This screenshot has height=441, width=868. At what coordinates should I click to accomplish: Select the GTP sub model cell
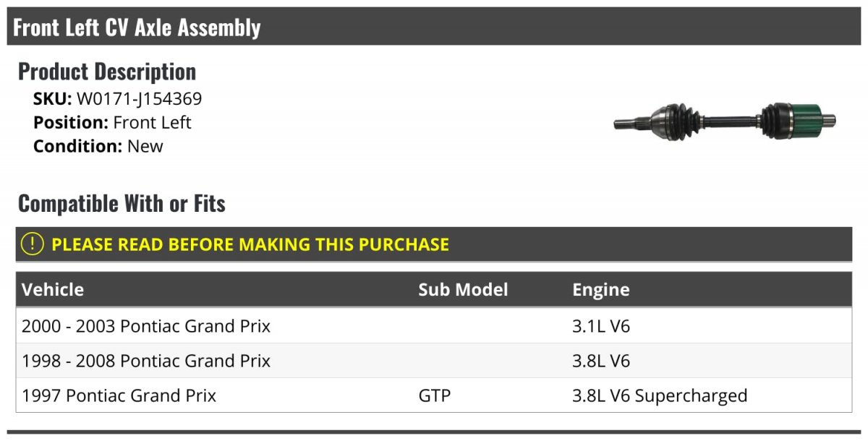[434, 395]
